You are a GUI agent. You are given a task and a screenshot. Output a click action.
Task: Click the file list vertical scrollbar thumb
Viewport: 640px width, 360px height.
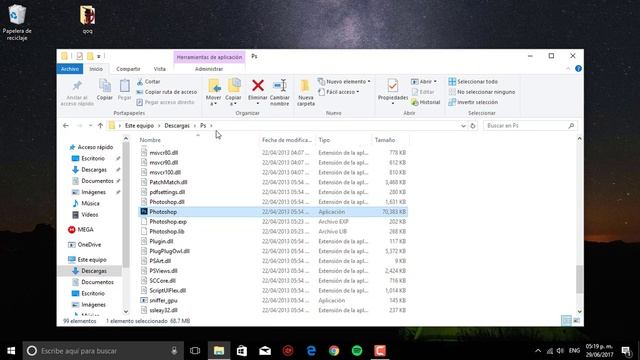tap(579, 279)
